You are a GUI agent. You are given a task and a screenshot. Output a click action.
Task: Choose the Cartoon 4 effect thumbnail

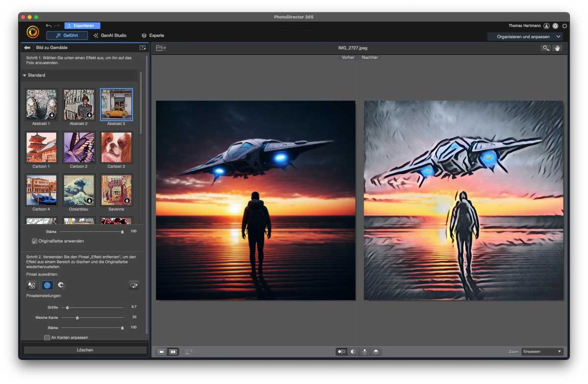(x=41, y=190)
